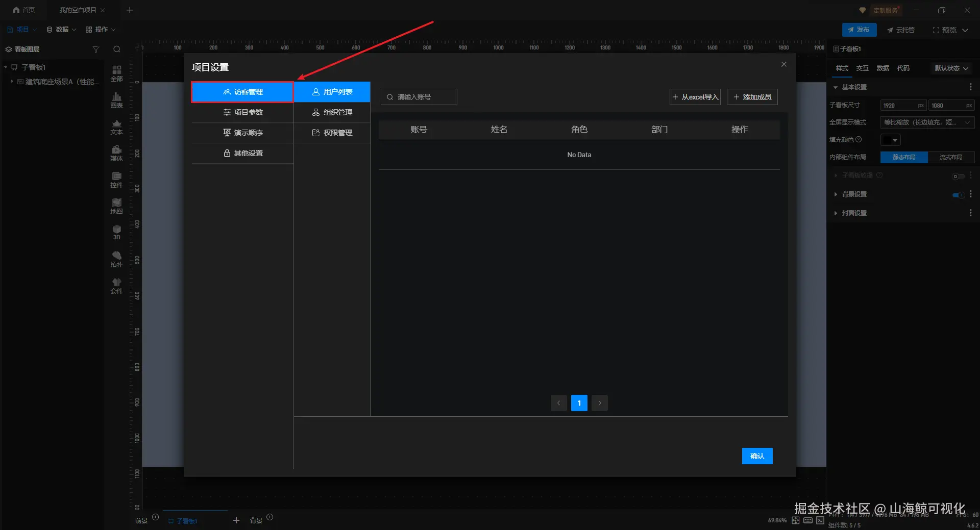Select 演示顺序 in project settings
The width and height of the screenshot is (980, 530).
[x=242, y=133]
